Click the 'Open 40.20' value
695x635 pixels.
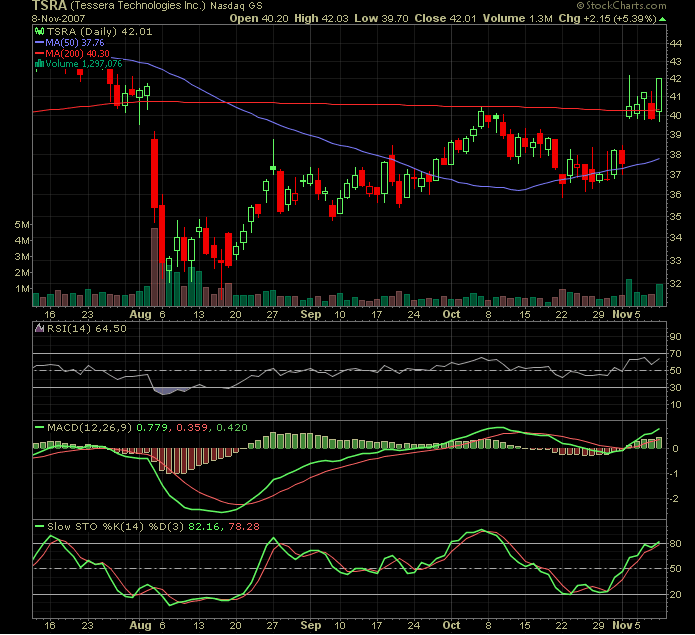click(x=259, y=19)
